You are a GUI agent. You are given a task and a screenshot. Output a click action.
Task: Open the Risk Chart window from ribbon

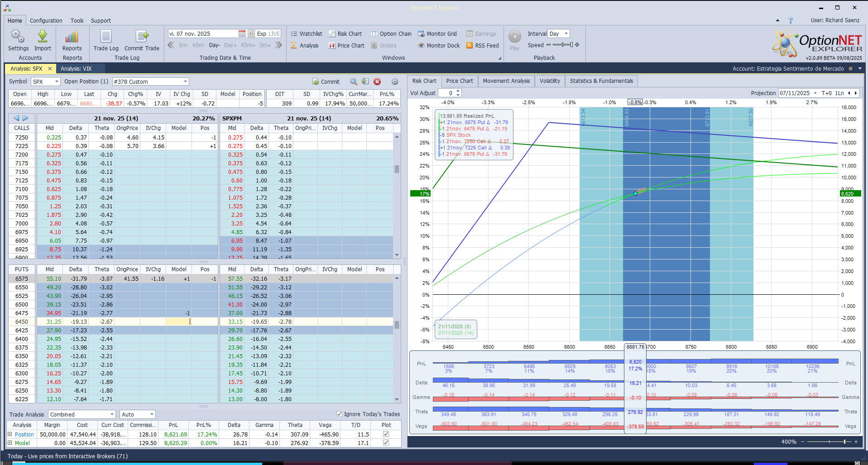click(x=345, y=34)
